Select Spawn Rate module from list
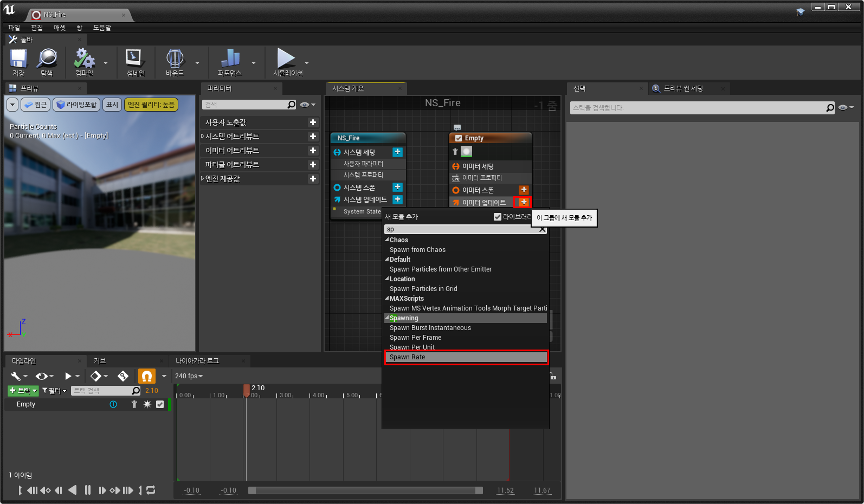864x504 pixels. [466, 357]
